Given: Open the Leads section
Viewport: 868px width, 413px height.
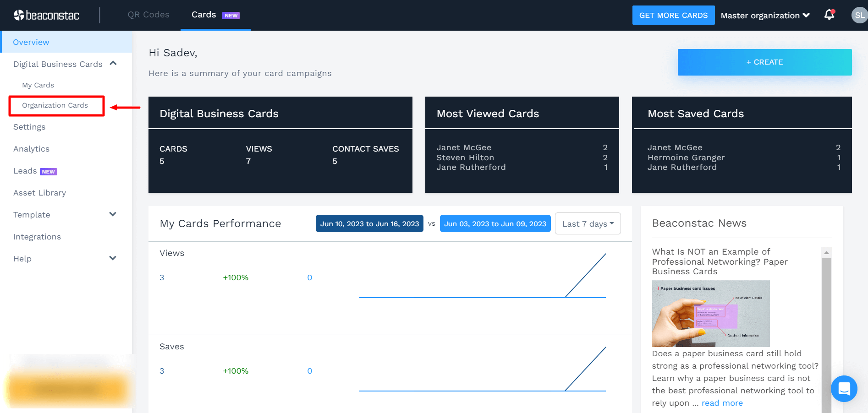Looking at the screenshot, I should click(x=24, y=170).
